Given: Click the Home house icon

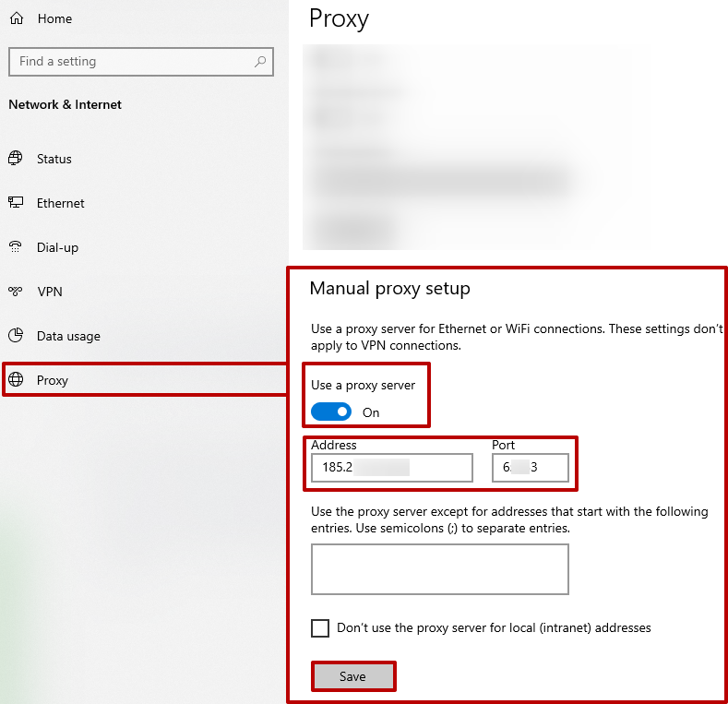Looking at the screenshot, I should 16,18.
